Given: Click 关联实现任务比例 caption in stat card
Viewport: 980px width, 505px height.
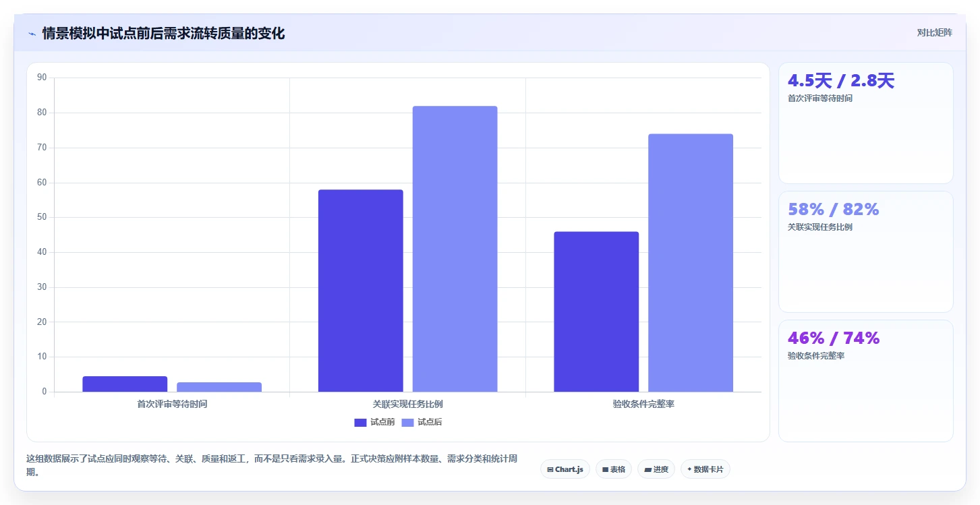Looking at the screenshot, I should coord(820,227).
